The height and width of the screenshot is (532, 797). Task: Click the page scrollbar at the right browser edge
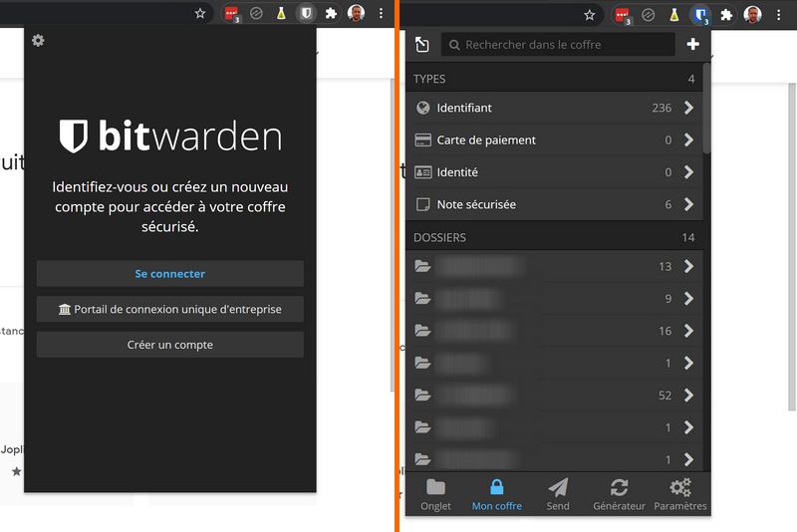point(792,246)
